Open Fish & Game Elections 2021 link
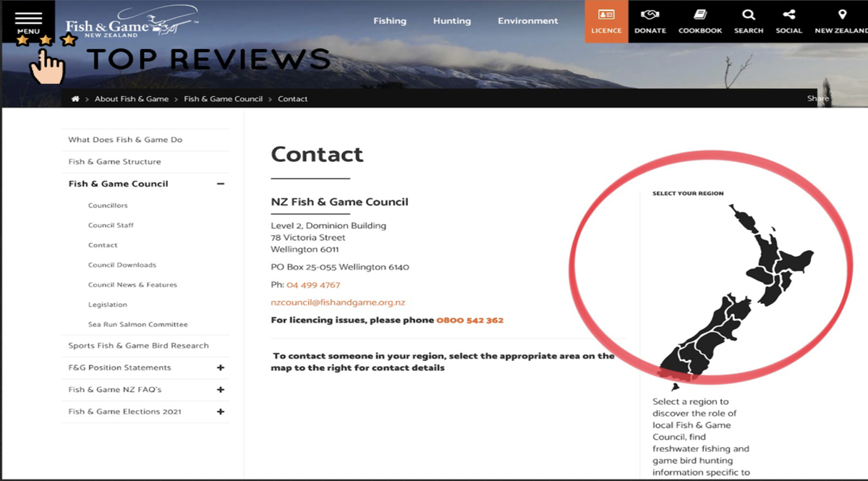Screen dimensions: 868x481 (x=124, y=412)
